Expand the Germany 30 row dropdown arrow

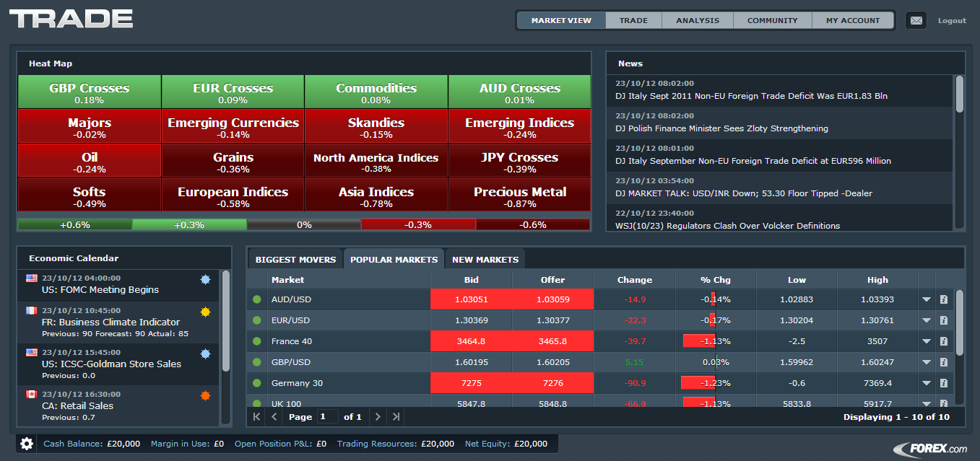click(927, 383)
